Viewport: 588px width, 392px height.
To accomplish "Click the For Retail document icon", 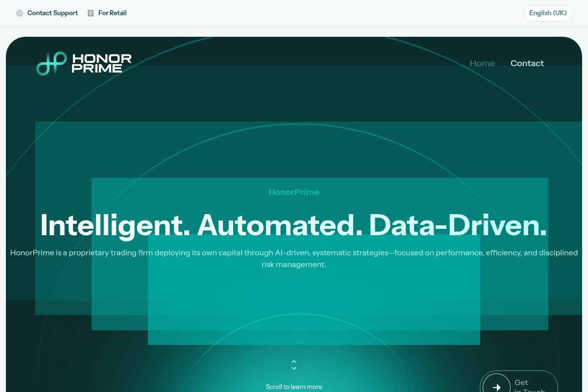I will [91, 13].
